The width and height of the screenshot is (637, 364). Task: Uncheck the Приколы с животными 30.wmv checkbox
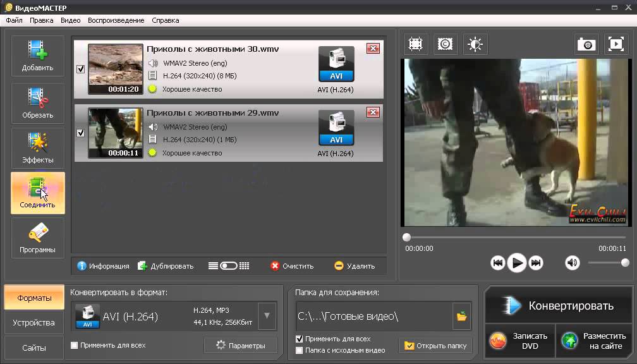click(x=80, y=70)
